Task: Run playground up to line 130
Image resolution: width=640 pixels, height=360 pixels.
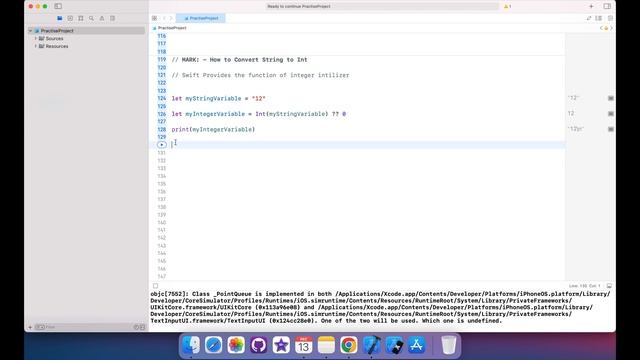Action: 162,145
